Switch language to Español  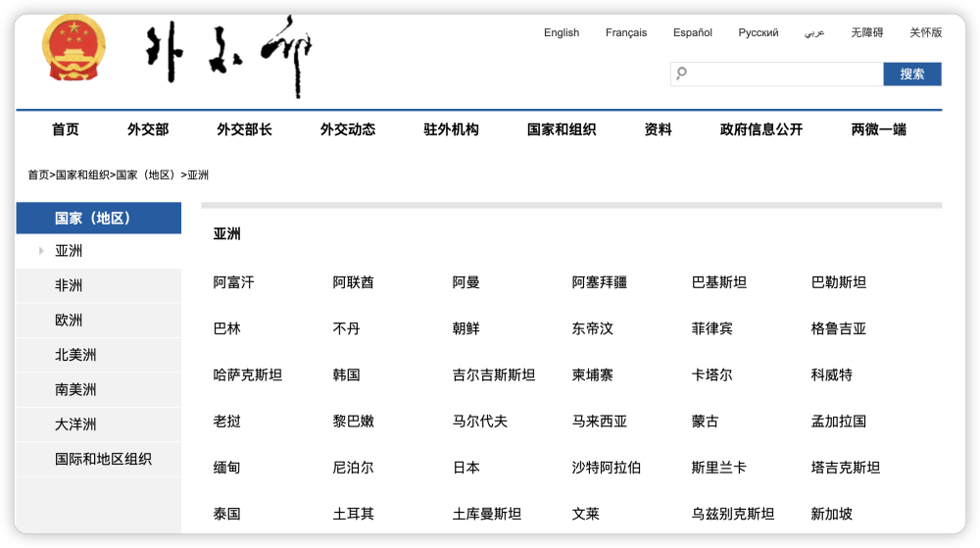(x=693, y=32)
